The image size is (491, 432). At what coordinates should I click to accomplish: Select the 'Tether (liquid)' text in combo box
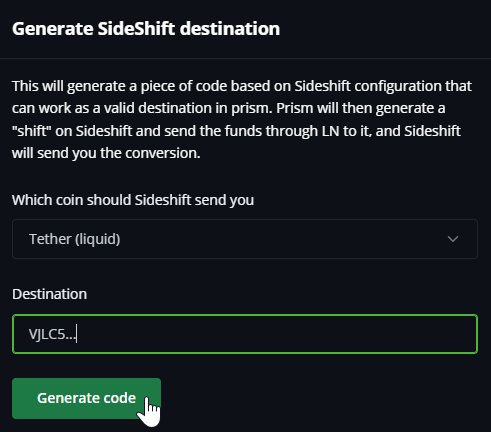pos(75,239)
